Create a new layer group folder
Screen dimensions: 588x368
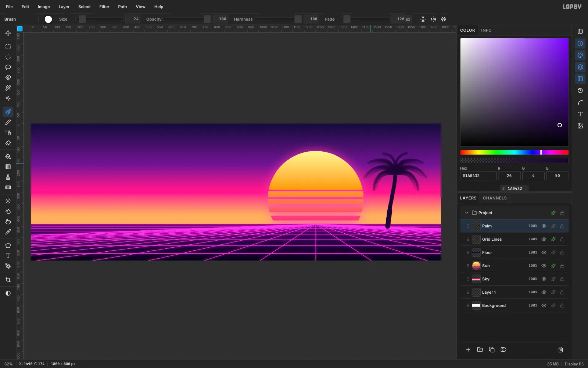point(480,350)
